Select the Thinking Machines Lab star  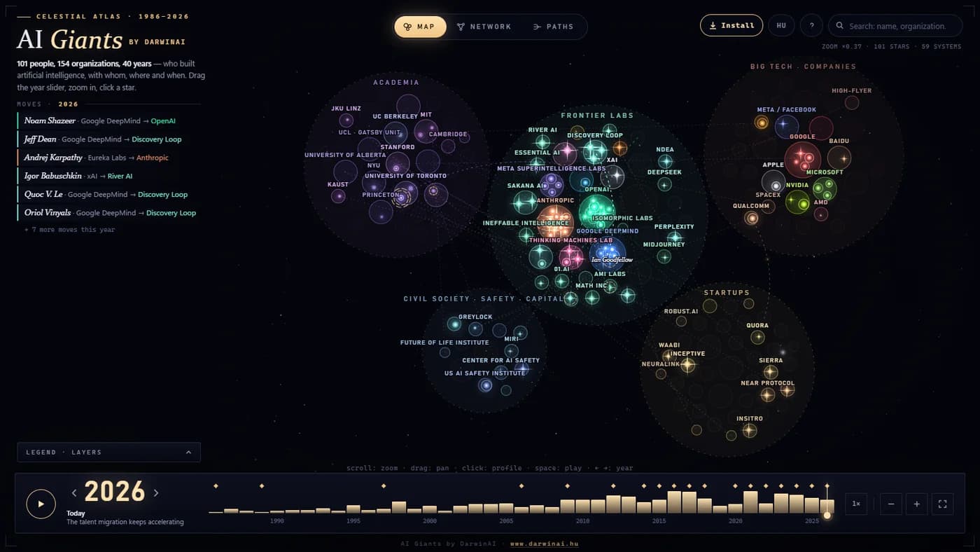(571, 256)
